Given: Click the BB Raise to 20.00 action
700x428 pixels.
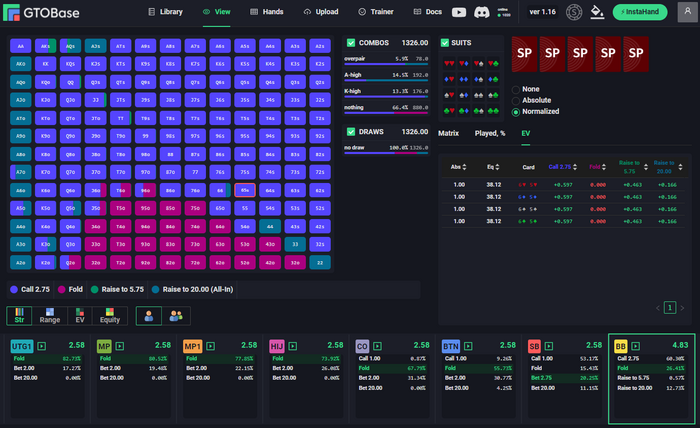Looking at the screenshot, I should 651,388.
